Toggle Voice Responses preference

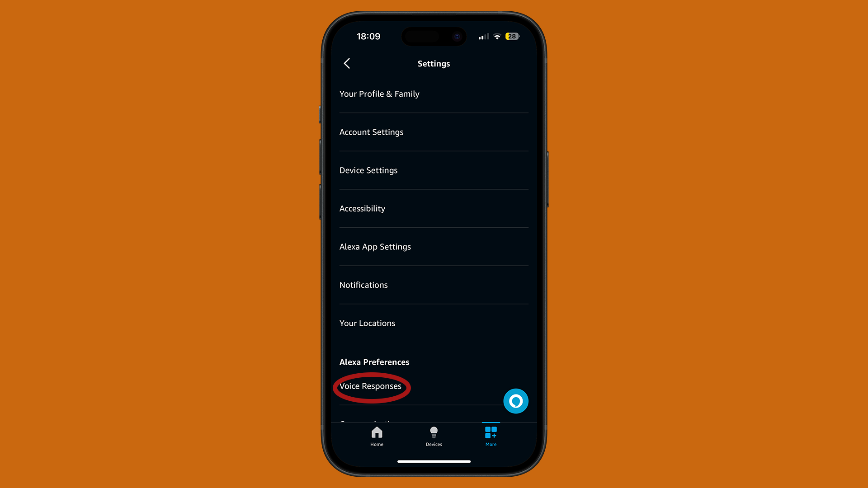[x=370, y=386]
